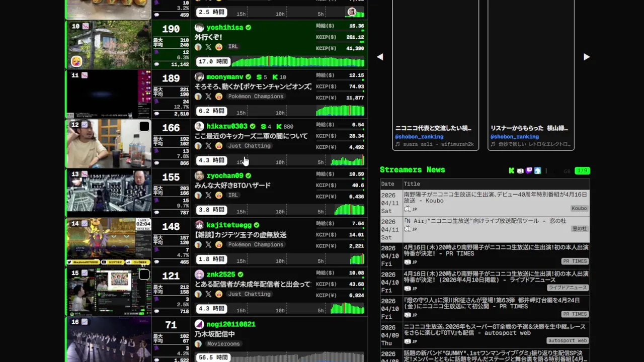Click nogi20110821's profile avatar
This screenshot has width=644, height=362.
(199, 324)
